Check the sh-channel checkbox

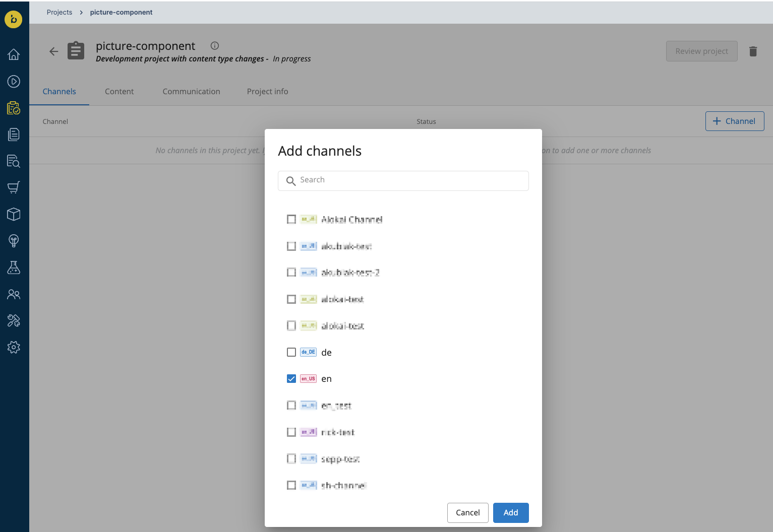[x=291, y=485]
